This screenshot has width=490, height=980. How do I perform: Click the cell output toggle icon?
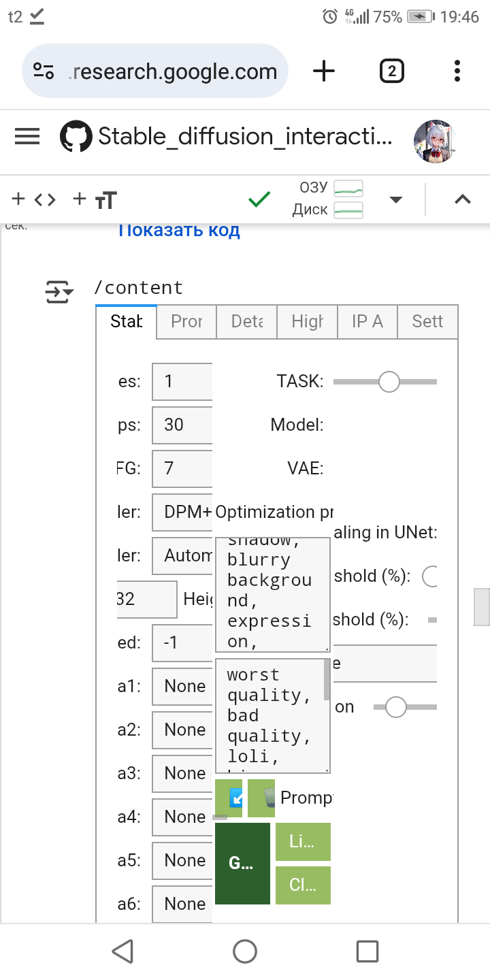59,291
